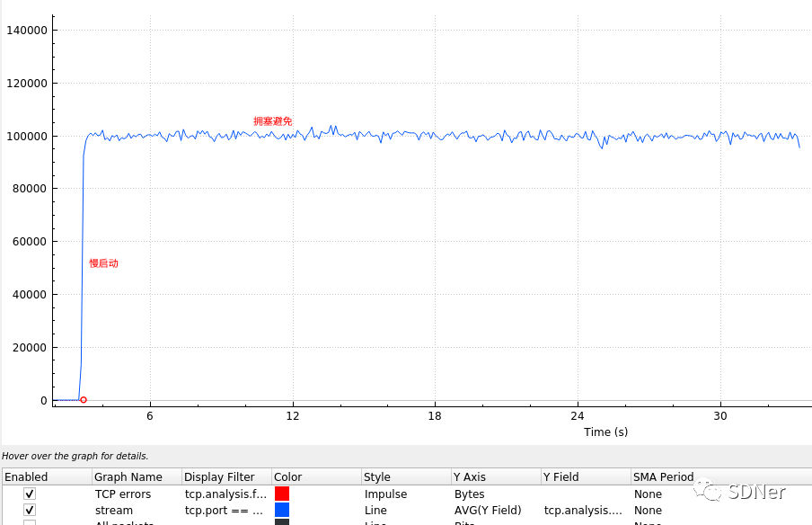Click the 12 tick label on the time axis
The image size is (812, 525).
click(293, 415)
